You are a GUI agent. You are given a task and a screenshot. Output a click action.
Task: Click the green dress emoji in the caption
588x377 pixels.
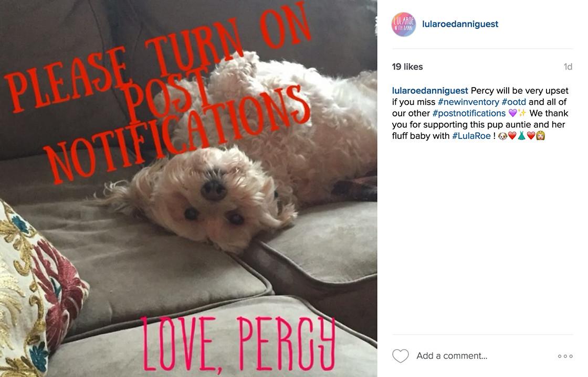pyautogui.click(x=522, y=135)
